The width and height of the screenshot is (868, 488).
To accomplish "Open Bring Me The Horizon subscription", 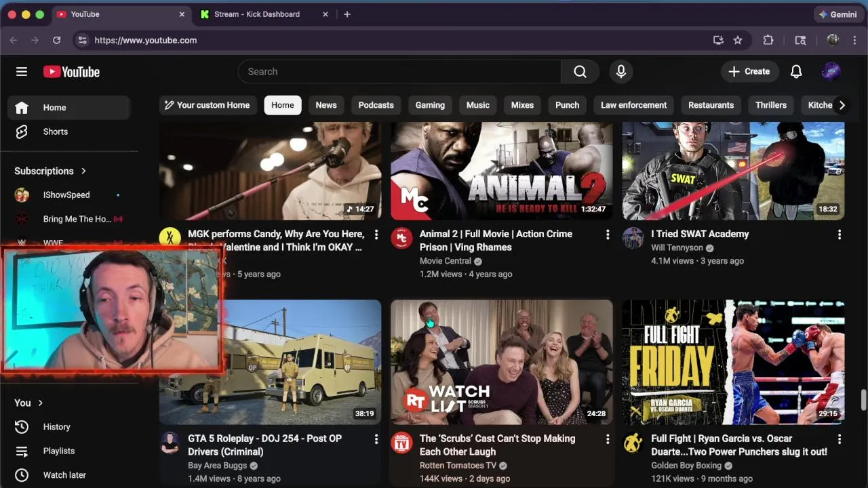I will [x=68, y=219].
